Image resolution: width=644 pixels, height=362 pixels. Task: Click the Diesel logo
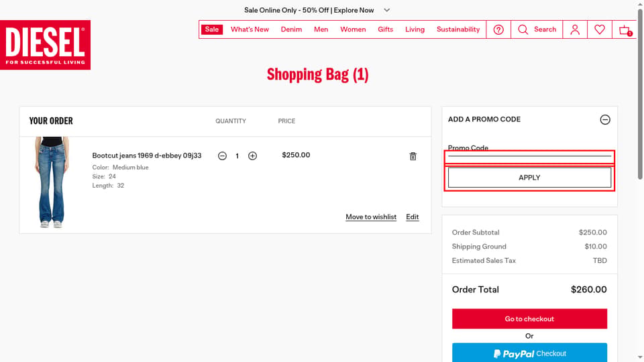pyautogui.click(x=45, y=45)
